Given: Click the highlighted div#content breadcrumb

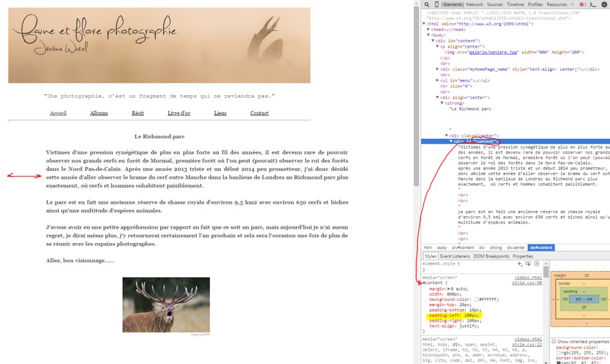Looking at the screenshot, I should coord(541,248).
